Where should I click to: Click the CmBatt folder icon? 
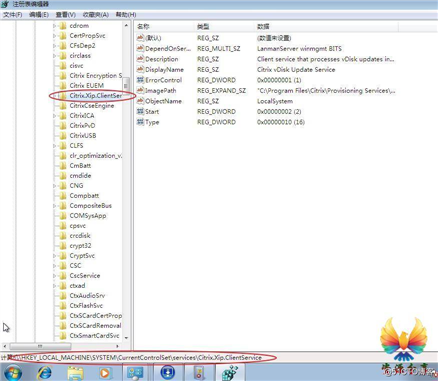pos(63,166)
